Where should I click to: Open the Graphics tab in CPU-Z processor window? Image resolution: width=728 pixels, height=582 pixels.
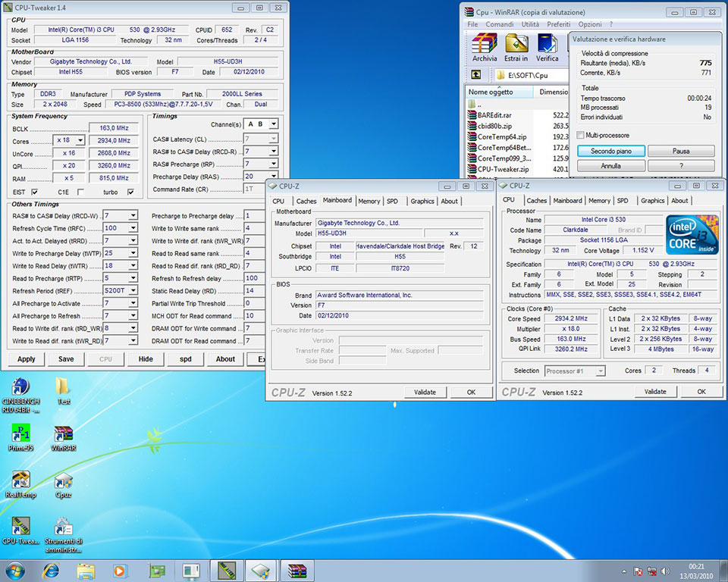(x=652, y=201)
